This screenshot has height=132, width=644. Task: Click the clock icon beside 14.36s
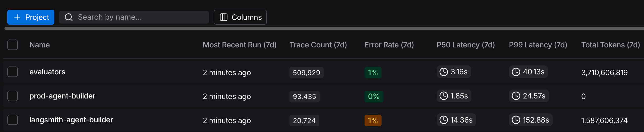pos(444,120)
